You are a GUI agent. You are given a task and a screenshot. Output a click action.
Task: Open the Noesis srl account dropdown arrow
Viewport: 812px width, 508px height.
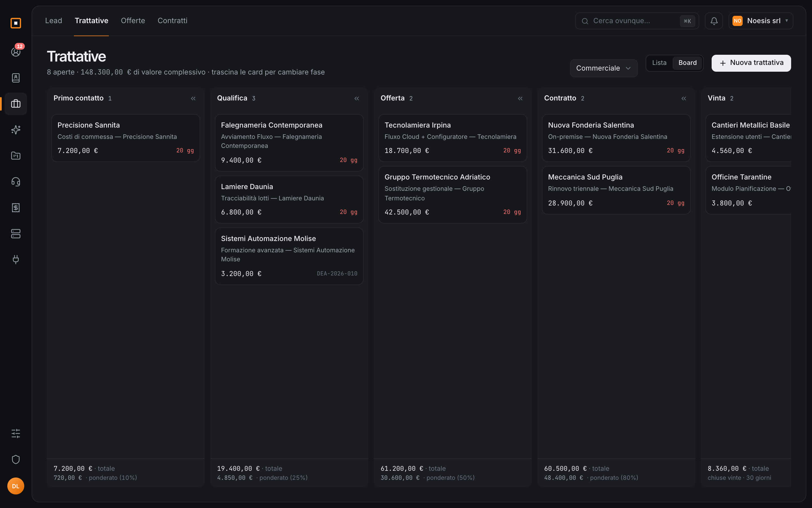coord(787,21)
